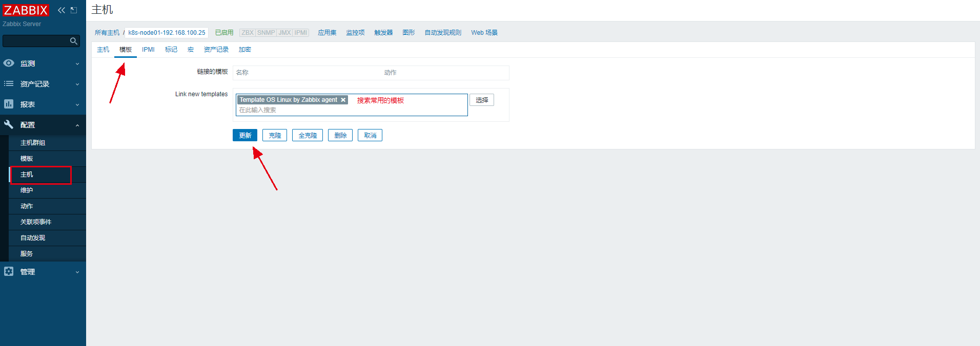Click the eye icon for 监测

pos(9,63)
